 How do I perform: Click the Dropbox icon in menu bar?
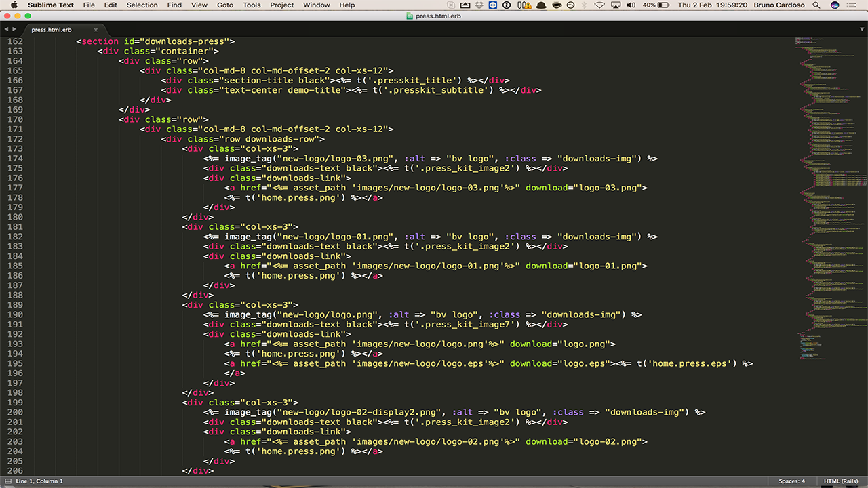pos(479,5)
